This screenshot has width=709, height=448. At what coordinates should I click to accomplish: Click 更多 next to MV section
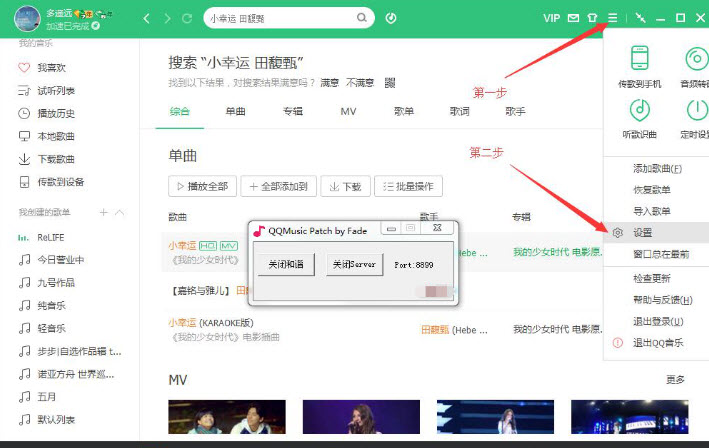[x=676, y=380]
